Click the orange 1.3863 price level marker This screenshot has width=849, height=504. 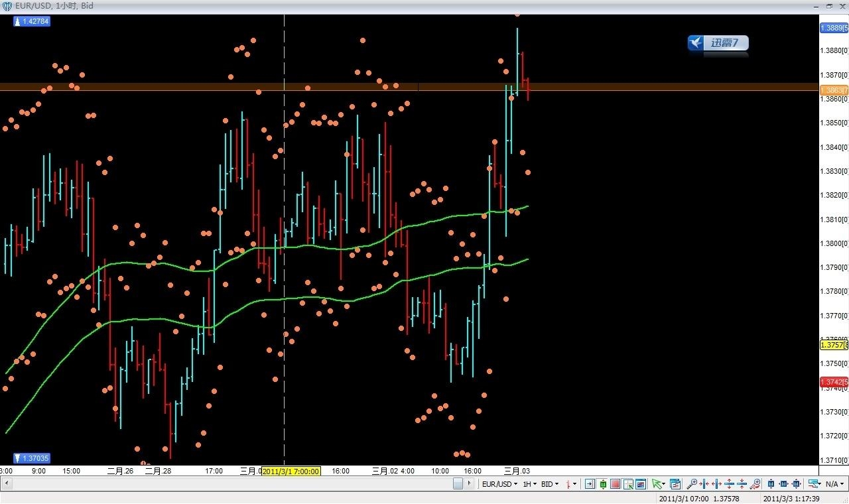click(834, 90)
